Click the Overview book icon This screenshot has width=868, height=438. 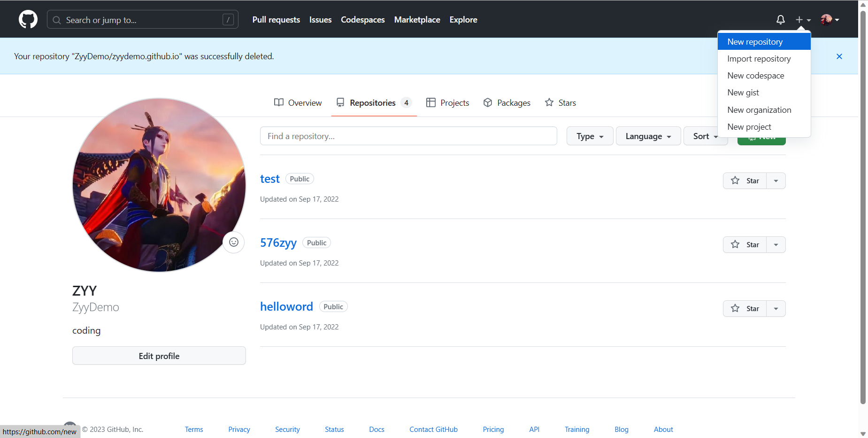tap(279, 102)
